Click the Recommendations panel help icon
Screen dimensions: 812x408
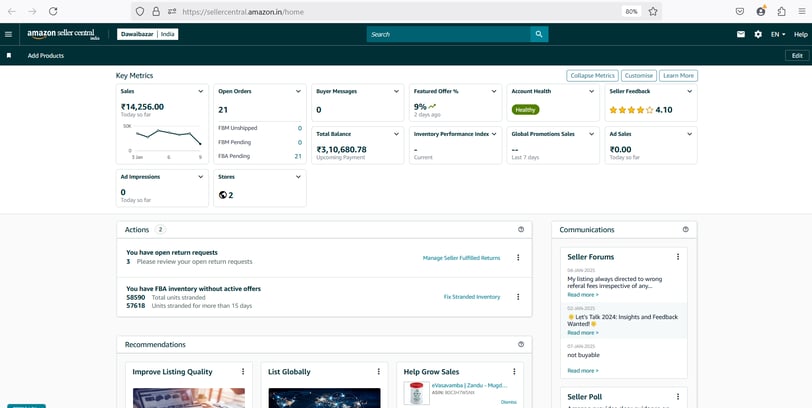click(521, 344)
